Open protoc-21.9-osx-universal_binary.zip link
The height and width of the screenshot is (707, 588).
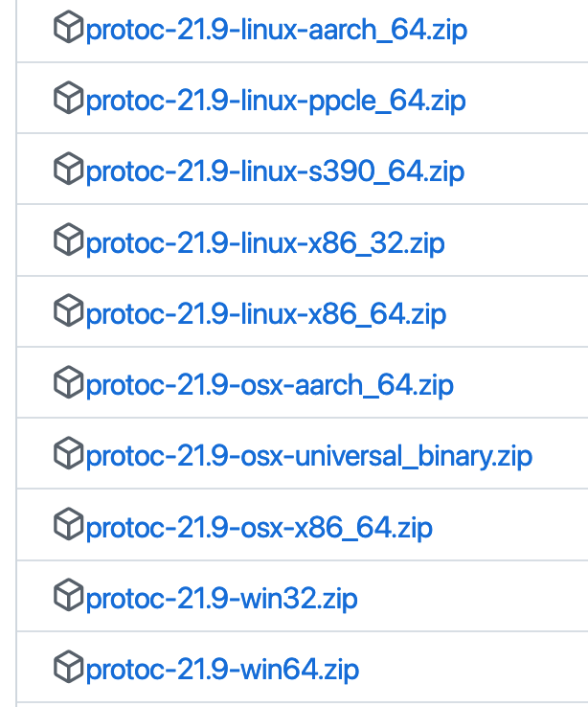click(x=308, y=456)
